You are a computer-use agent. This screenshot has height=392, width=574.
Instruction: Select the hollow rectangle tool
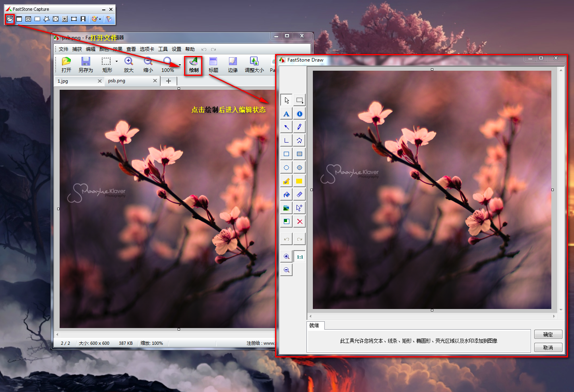287,154
